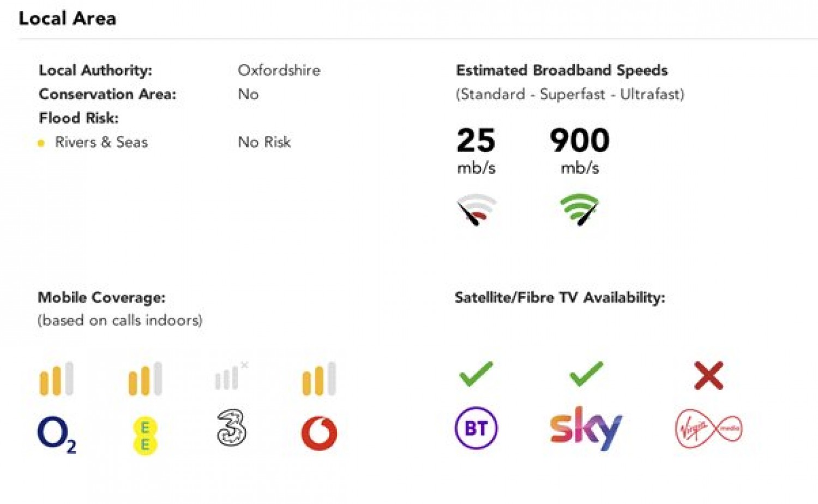This screenshot has width=818, height=504.
Task: Click the yellow EE network logo
Action: (x=145, y=436)
